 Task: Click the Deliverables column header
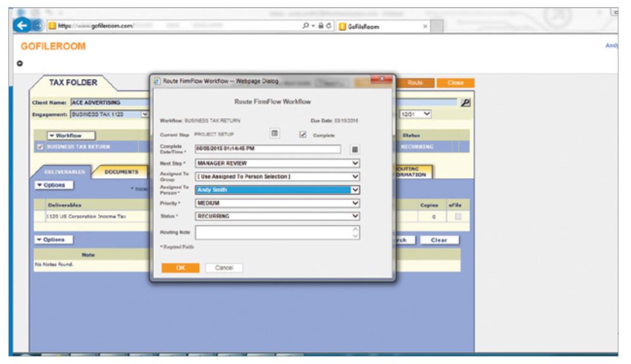pyautogui.click(x=65, y=205)
